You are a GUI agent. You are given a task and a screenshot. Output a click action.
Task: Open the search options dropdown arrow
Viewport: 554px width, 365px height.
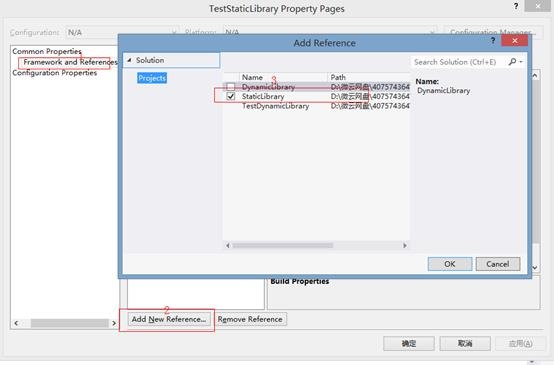tap(521, 62)
